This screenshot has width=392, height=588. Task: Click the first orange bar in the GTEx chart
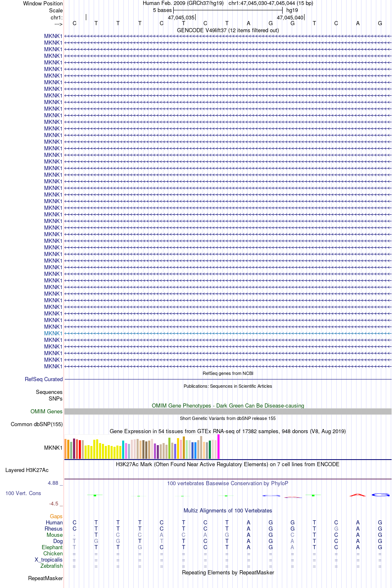(x=66, y=449)
